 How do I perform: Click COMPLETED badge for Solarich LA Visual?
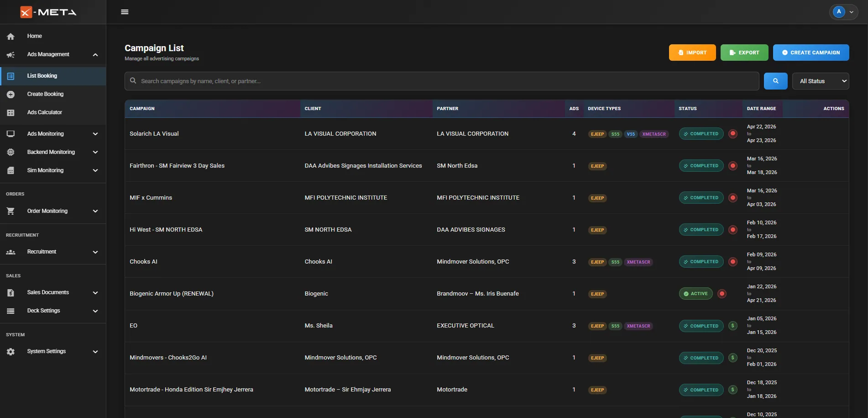tap(701, 134)
